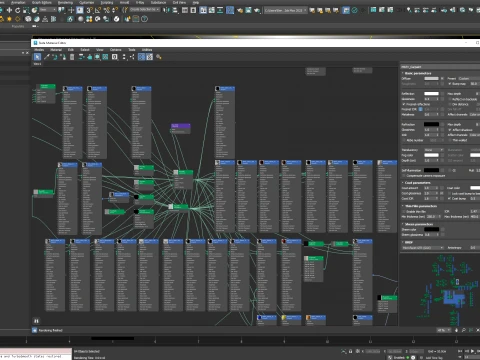The height and width of the screenshot is (360, 480).
Task: Open the Translucency type dropdown
Action: coord(433,150)
